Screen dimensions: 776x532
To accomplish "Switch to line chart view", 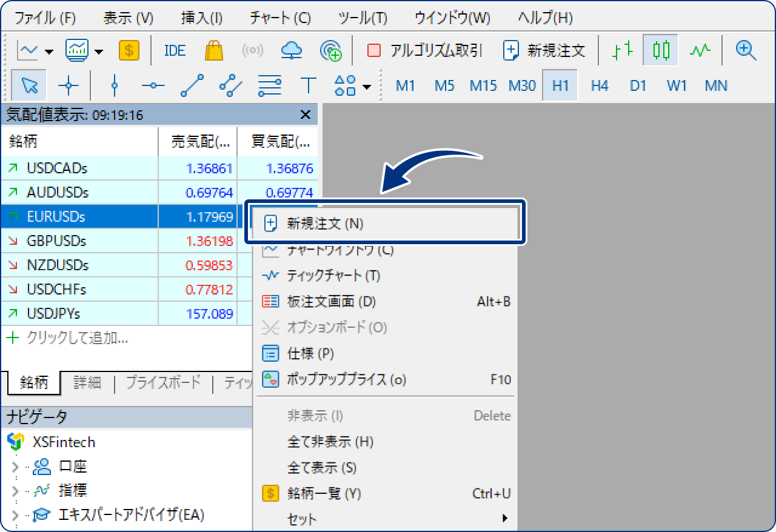I will pyautogui.click(x=700, y=50).
